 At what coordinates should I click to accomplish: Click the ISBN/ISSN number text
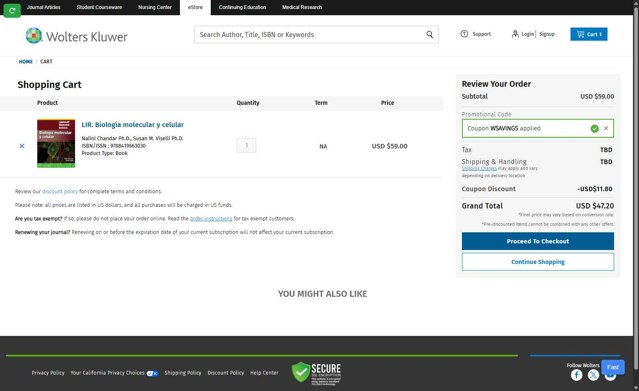click(114, 146)
